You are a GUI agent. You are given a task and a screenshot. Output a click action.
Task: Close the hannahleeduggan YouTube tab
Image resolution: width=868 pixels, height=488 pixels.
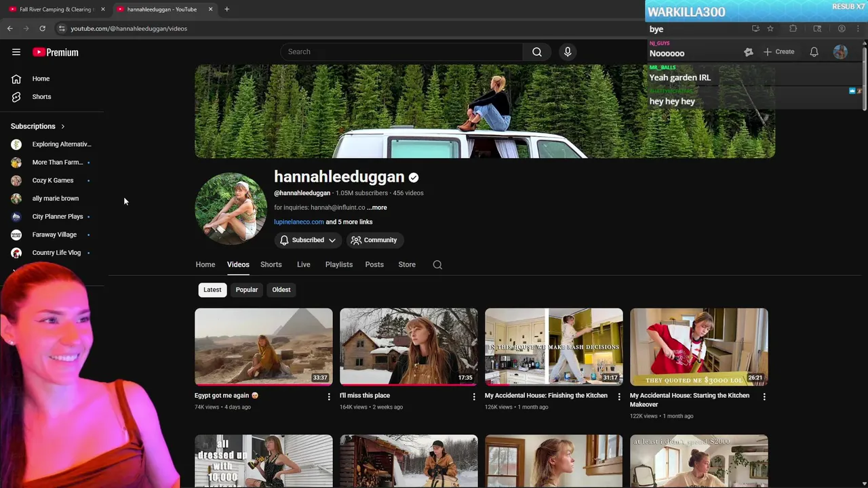pos(210,9)
